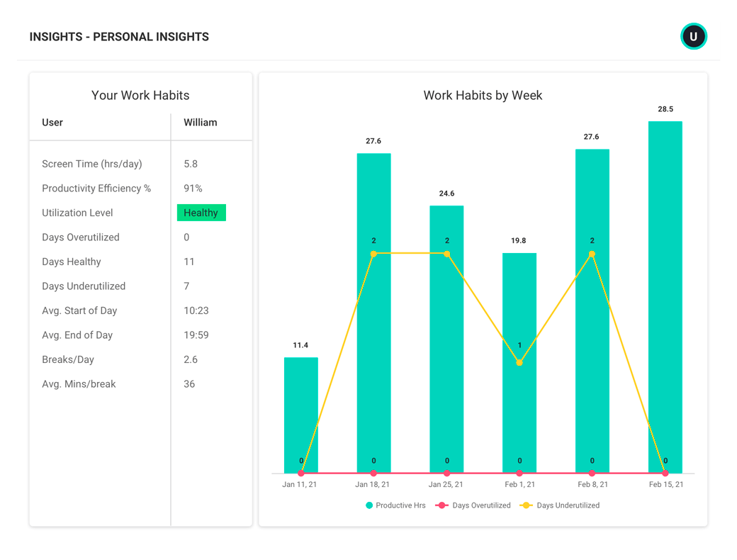Click underutilized point valued 2 on Jan 25
The width and height of the screenshot is (737, 560).
447,254
